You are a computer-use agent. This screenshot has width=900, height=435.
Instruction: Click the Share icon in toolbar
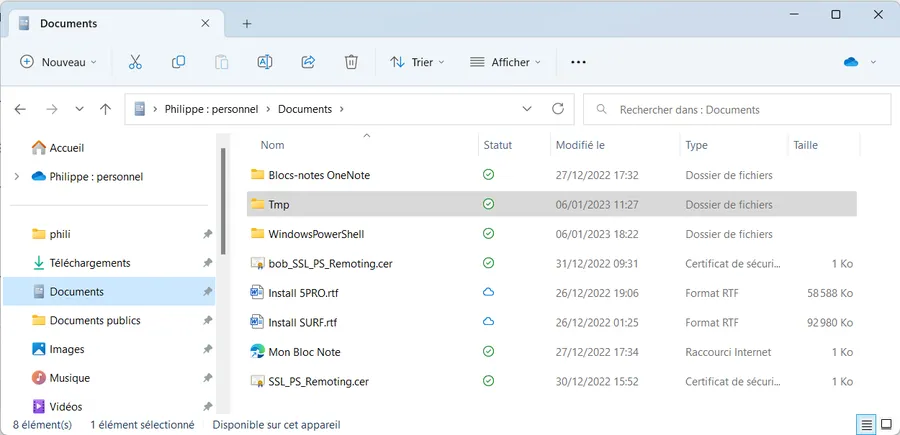[x=308, y=62]
